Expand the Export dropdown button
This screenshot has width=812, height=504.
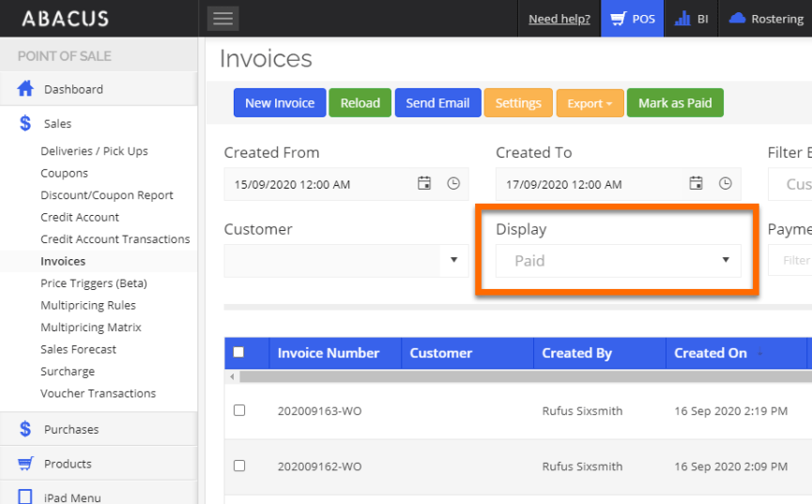click(590, 103)
